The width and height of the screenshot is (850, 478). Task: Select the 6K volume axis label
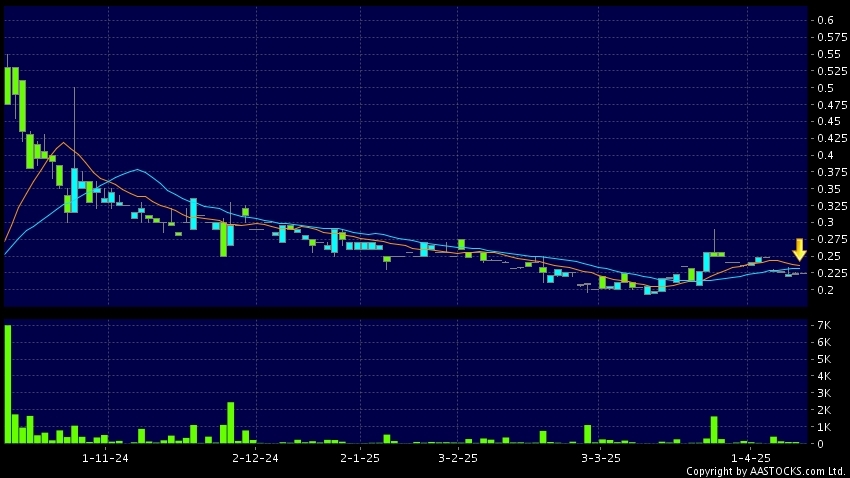coord(824,342)
